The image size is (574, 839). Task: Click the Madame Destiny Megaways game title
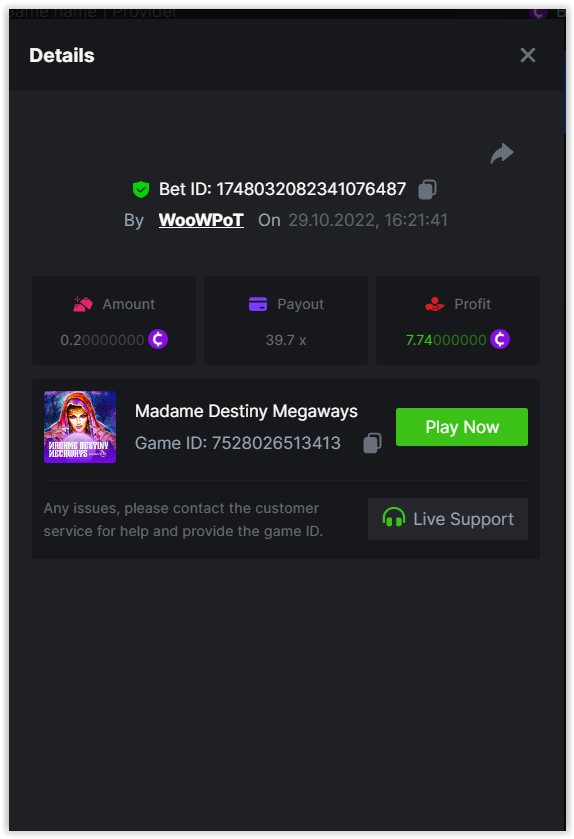click(x=246, y=411)
